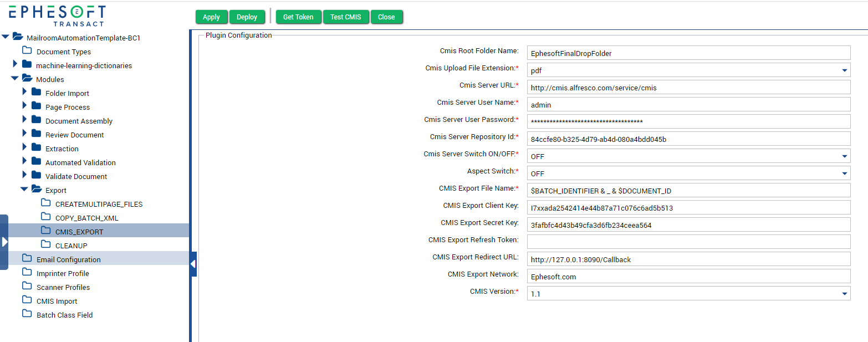
Task: Click the Document Assembly folder icon
Action: [36, 120]
